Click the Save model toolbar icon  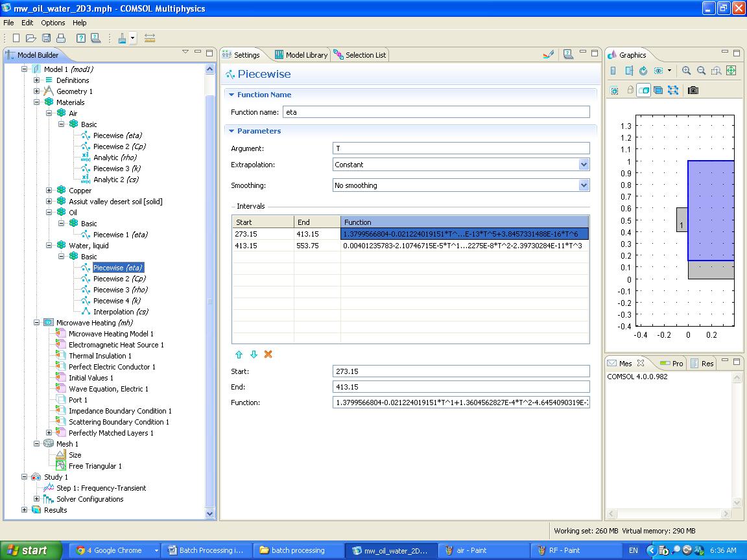46,38
